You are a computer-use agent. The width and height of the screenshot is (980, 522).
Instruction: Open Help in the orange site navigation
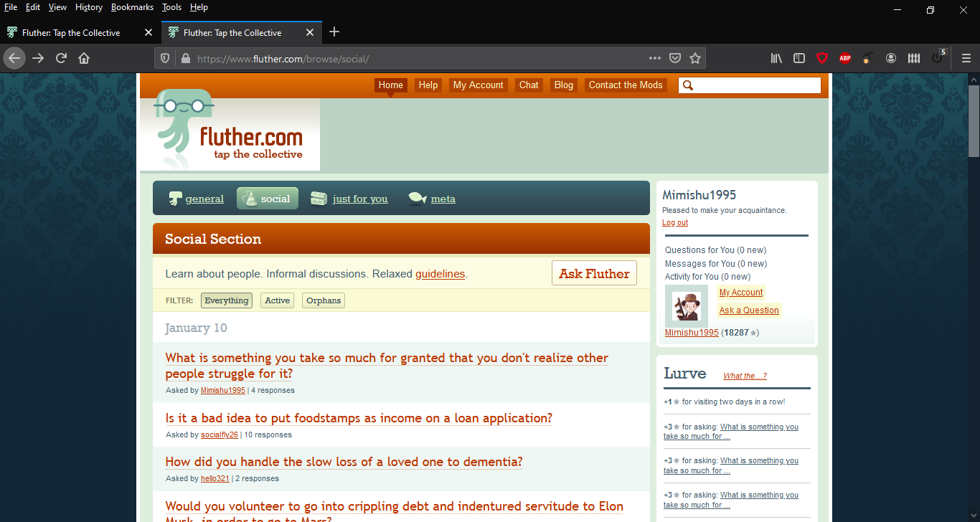click(x=428, y=85)
